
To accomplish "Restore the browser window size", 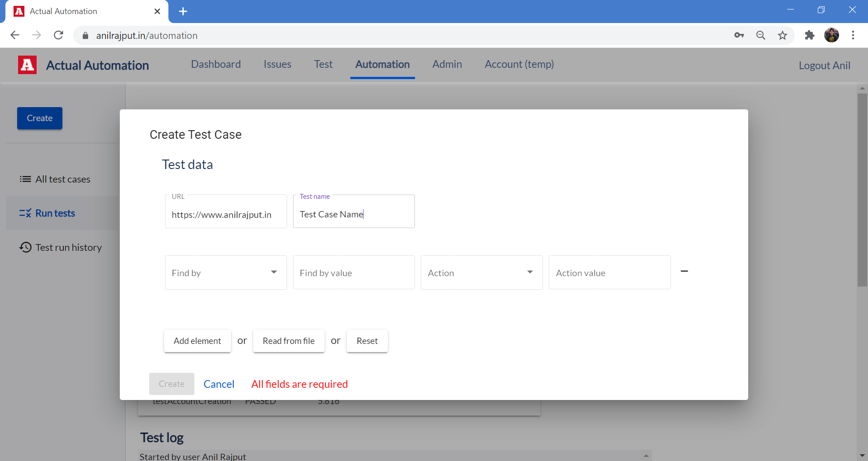I will coord(821,10).
